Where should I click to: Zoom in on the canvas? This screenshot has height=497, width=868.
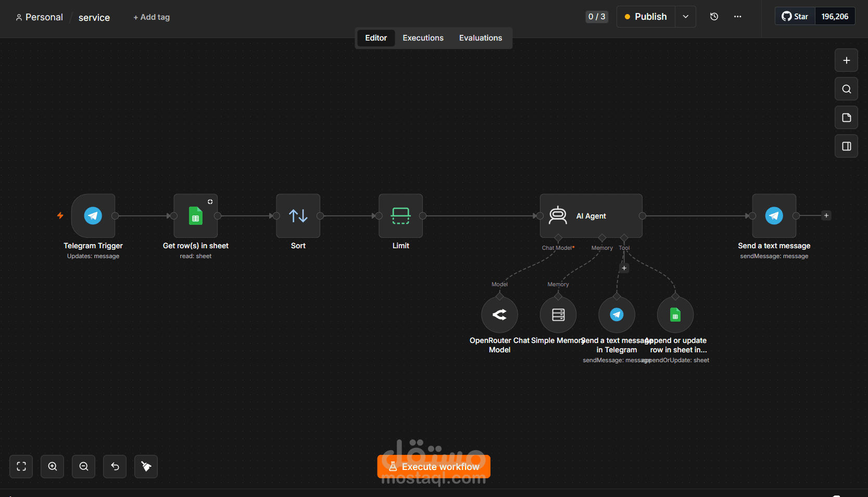click(53, 466)
